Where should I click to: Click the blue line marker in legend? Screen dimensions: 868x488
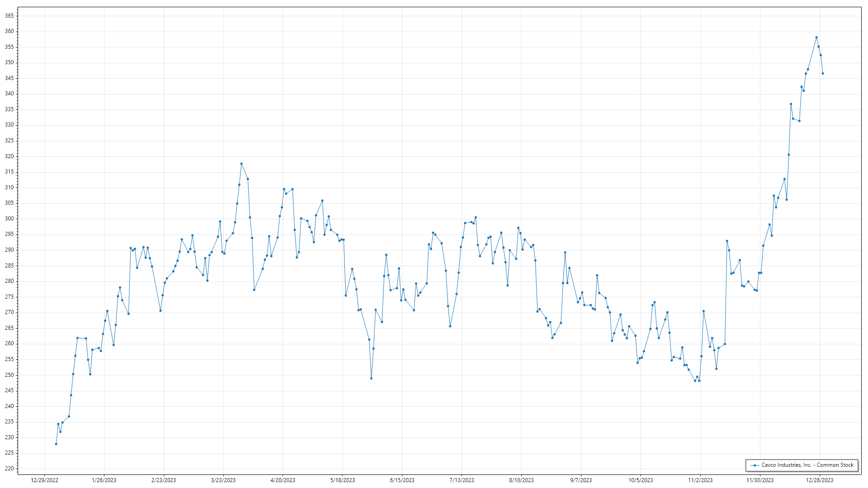755,465
